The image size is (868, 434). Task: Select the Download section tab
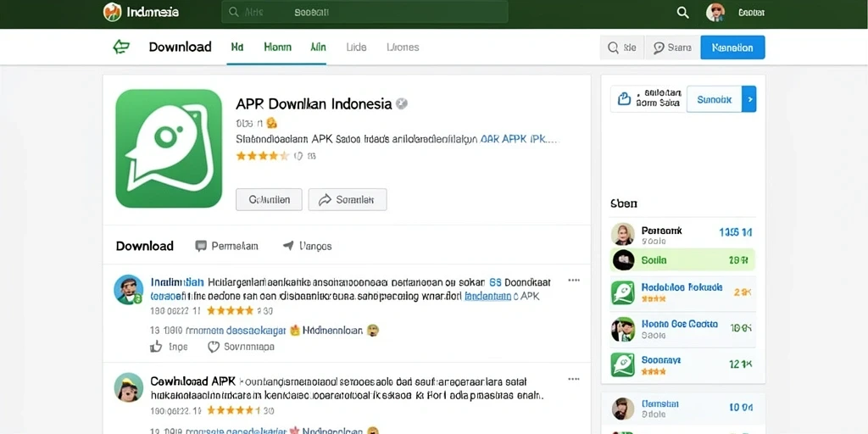(x=144, y=246)
